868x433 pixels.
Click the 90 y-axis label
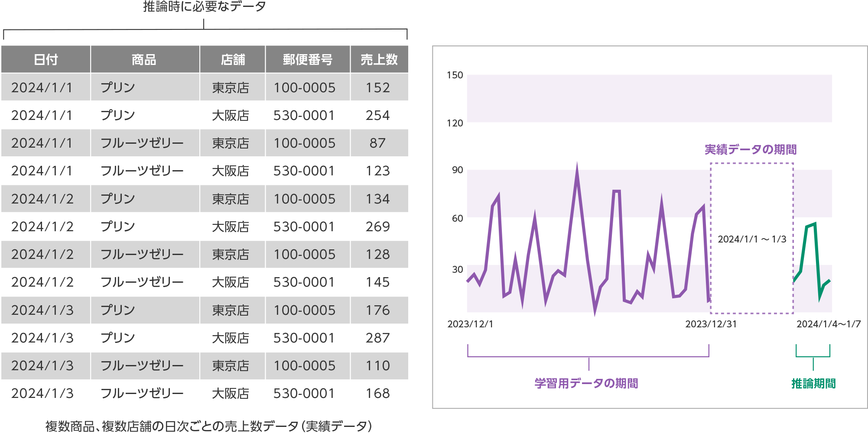(x=458, y=170)
